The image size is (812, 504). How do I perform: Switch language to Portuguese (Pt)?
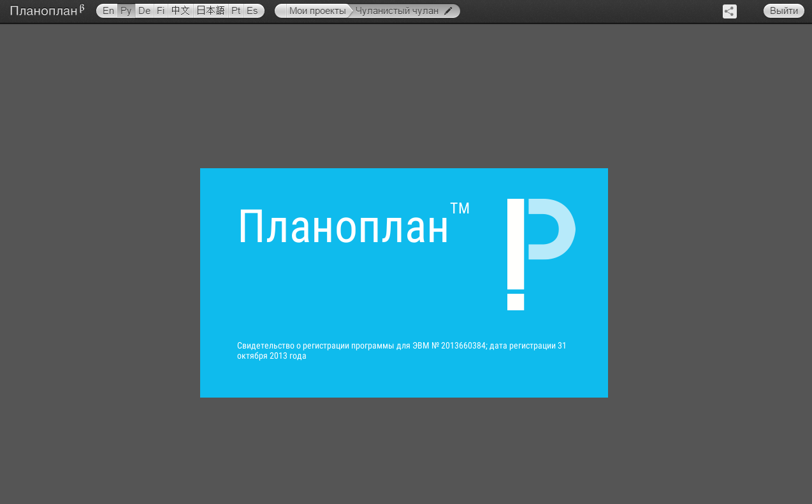click(236, 11)
